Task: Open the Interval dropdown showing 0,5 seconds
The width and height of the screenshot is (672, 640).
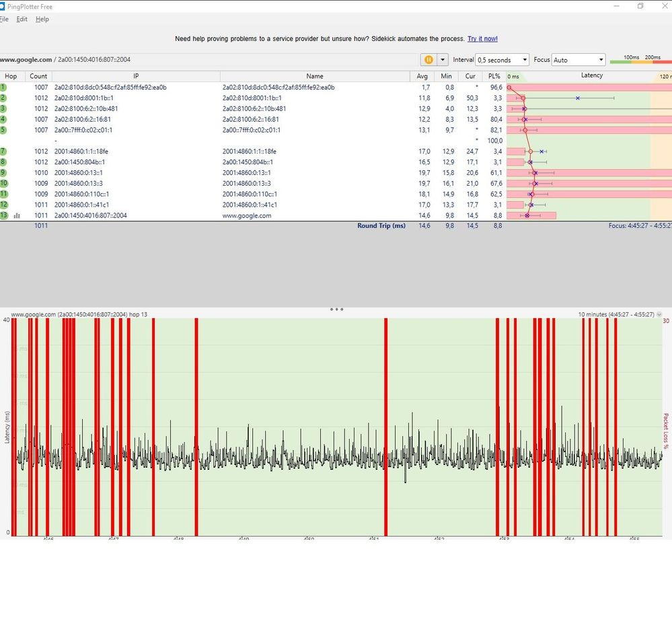Action: tap(502, 60)
